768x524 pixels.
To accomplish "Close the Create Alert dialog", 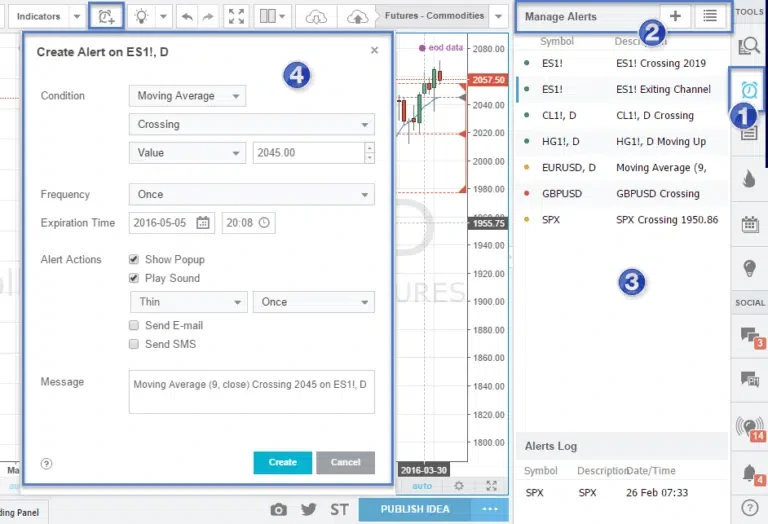I will 375,50.
